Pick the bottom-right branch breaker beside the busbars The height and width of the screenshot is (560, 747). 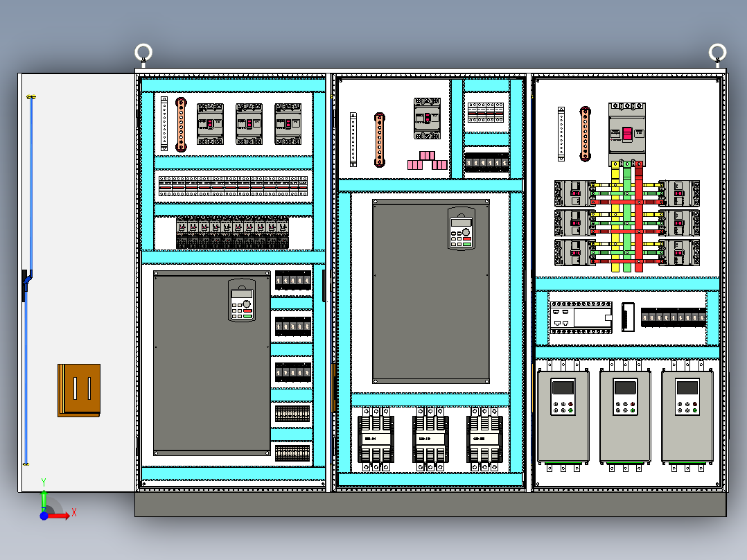click(679, 252)
